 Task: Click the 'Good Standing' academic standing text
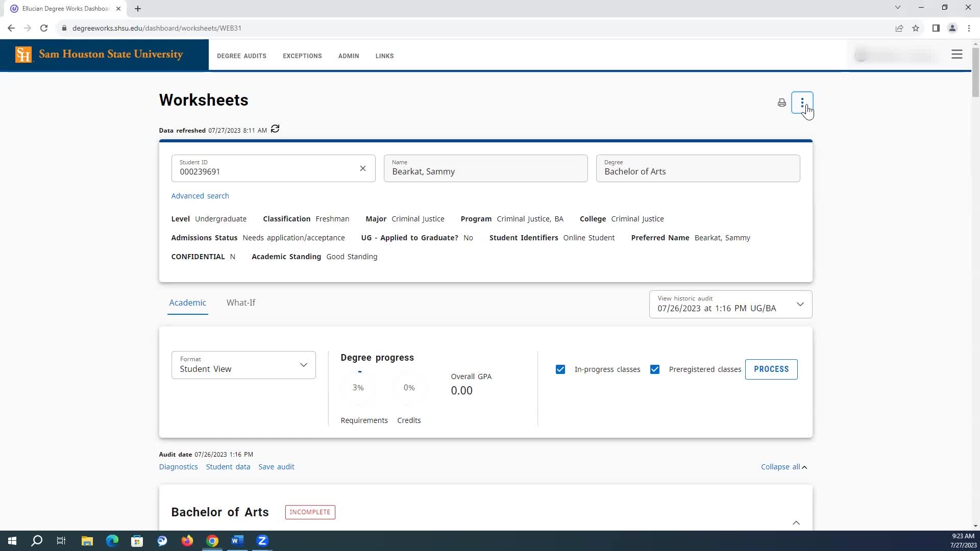coord(352,257)
